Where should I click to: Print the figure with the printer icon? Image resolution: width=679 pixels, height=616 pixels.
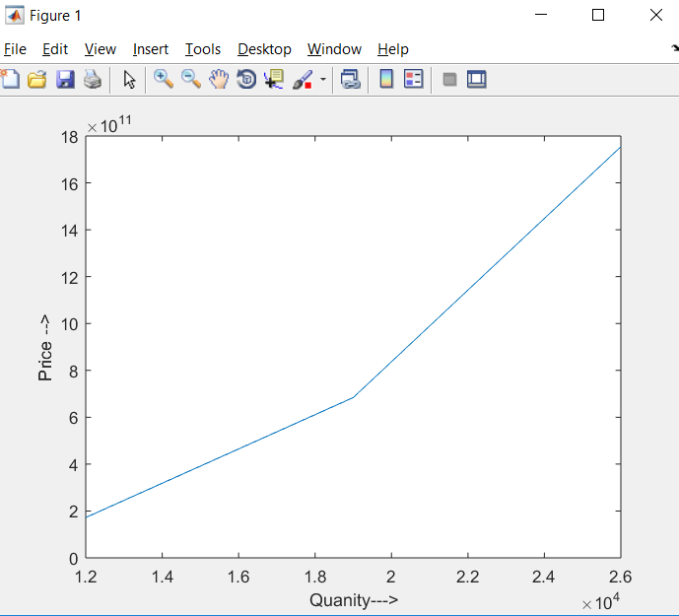point(92,80)
